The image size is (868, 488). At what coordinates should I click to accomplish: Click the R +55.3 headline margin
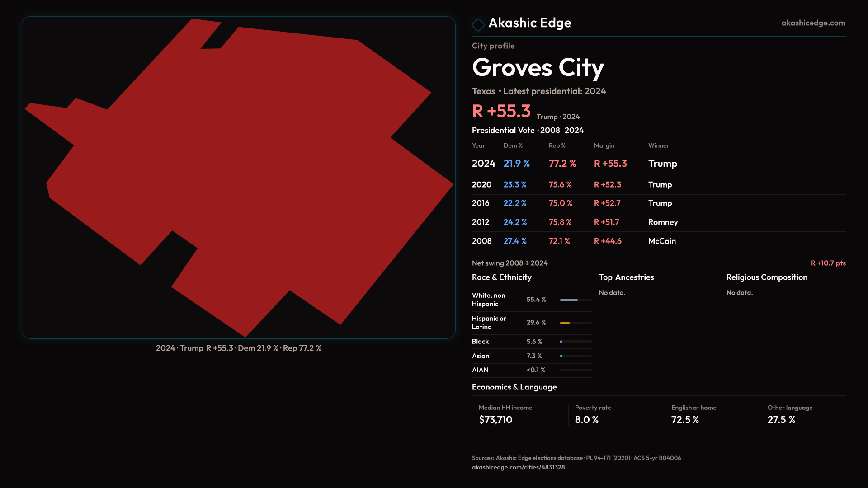tap(501, 111)
